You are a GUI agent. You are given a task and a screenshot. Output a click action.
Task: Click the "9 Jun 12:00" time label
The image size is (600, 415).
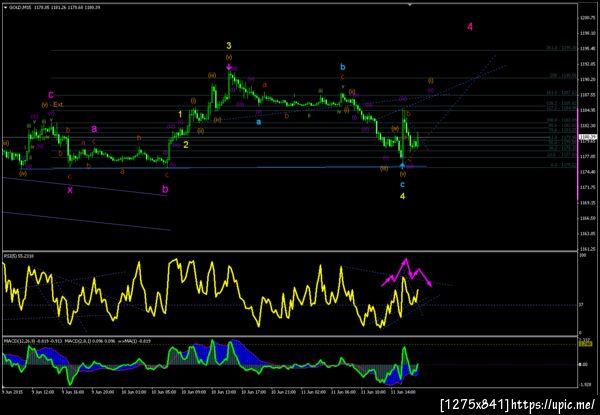42,392
